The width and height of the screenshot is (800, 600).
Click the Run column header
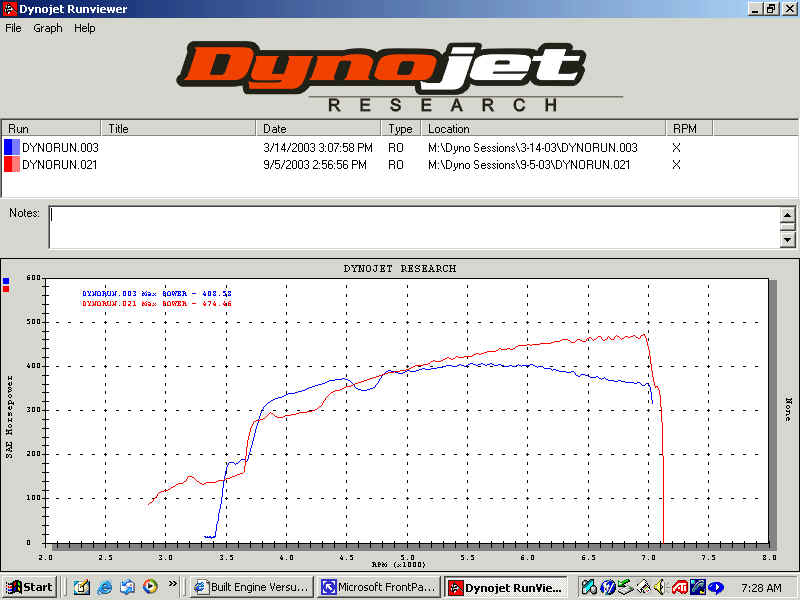click(x=51, y=129)
